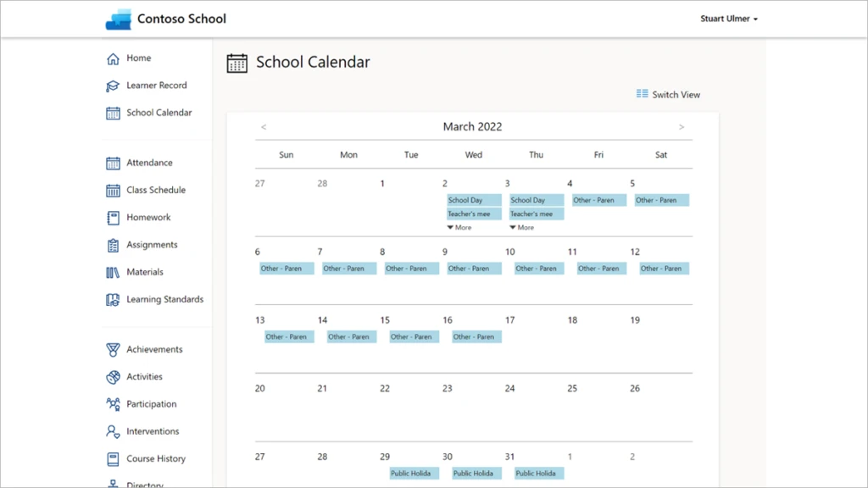Open the Class Schedule page
This screenshot has width=868, height=488.
(x=113, y=190)
